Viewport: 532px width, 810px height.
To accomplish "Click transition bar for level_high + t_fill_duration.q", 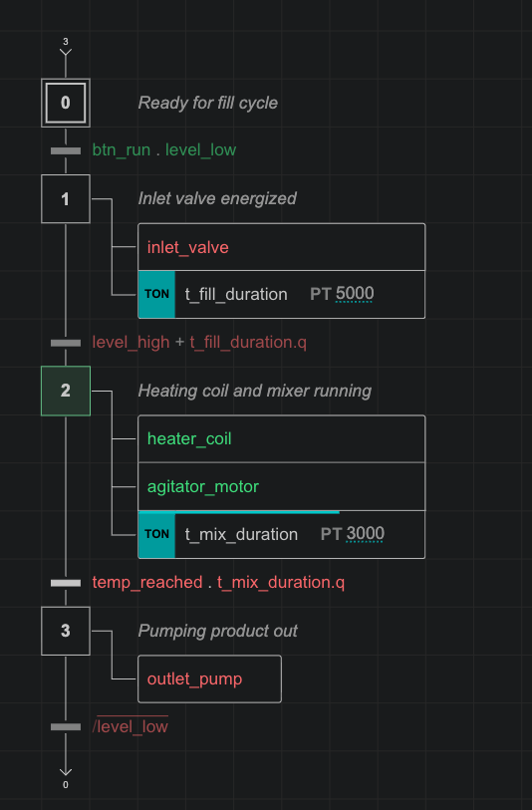I will coord(66,343).
